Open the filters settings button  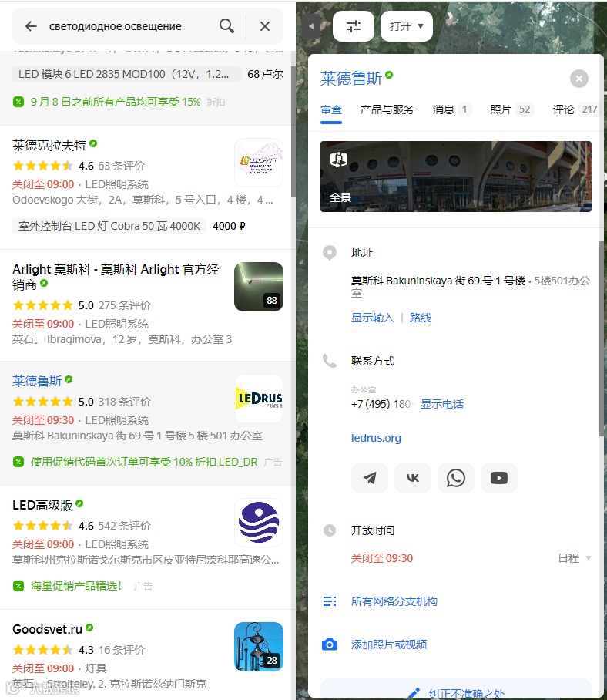click(354, 26)
